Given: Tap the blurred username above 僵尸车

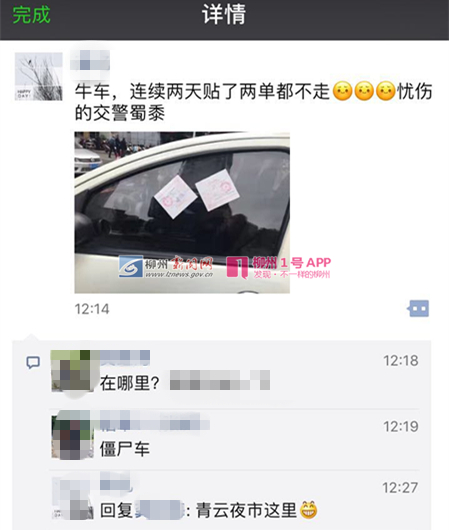Looking at the screenshot, I should (155, 421).
